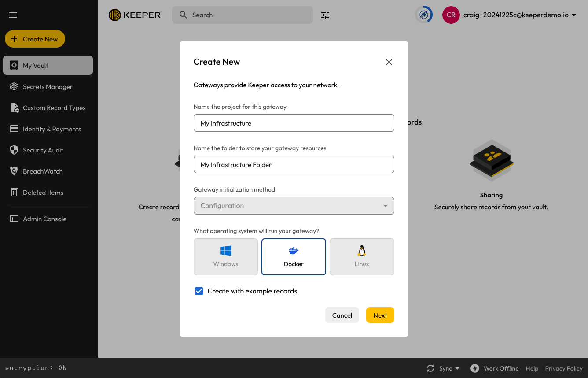This screenshot has height=378, width=588.
Task: Click the Work Offline lightning icon
Action: click(474, 368)
